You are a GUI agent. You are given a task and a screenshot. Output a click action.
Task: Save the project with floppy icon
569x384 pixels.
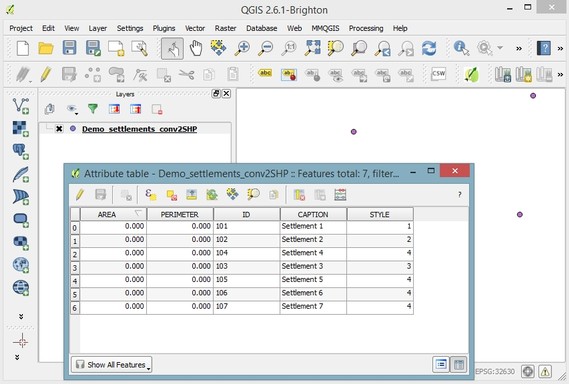tap(69, 48)
